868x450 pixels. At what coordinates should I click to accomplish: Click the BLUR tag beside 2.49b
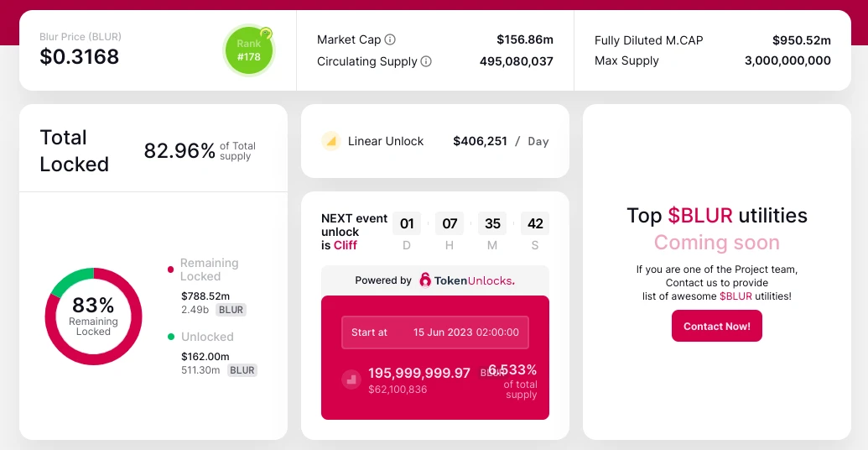pos(231,310)
